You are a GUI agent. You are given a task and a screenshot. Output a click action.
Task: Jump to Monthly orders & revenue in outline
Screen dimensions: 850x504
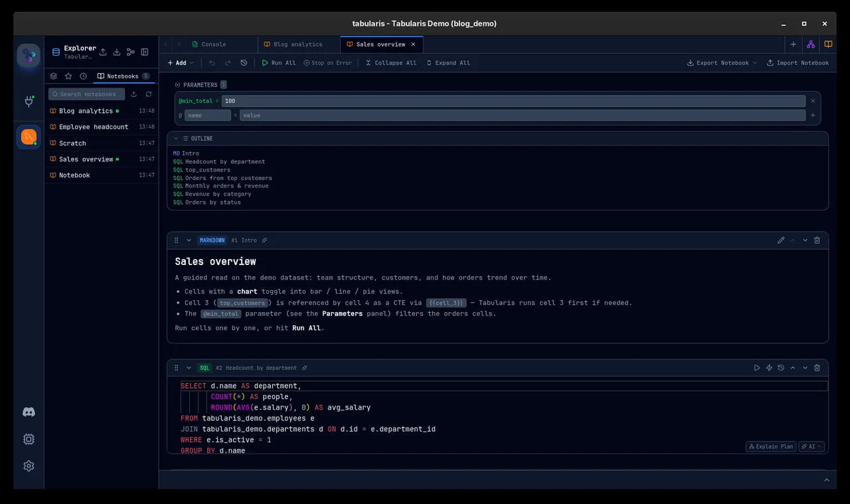pyautogui.click(x=226, y=186)
